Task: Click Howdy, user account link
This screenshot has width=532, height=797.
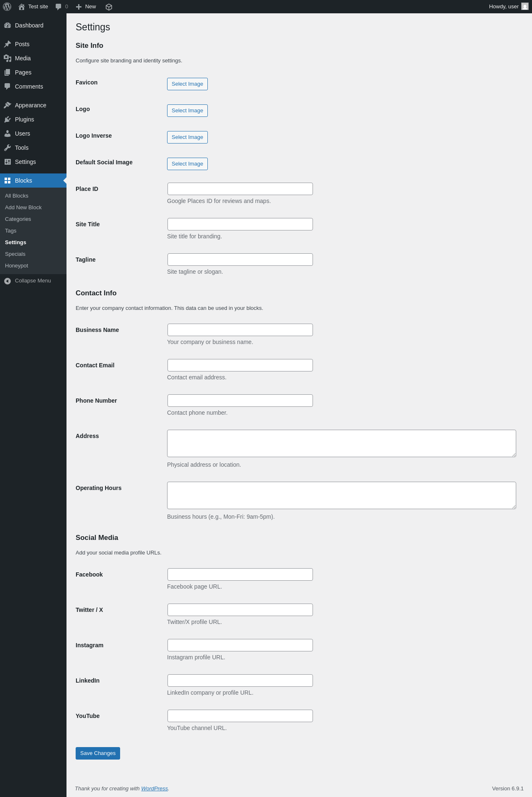Action: (509, 7)
